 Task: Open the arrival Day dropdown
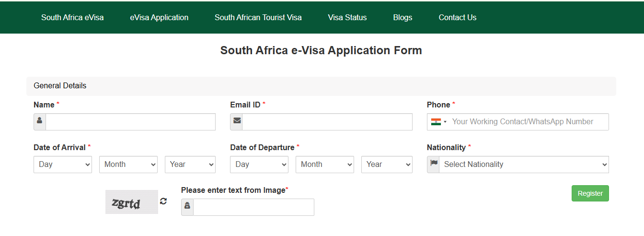(63, 165)
